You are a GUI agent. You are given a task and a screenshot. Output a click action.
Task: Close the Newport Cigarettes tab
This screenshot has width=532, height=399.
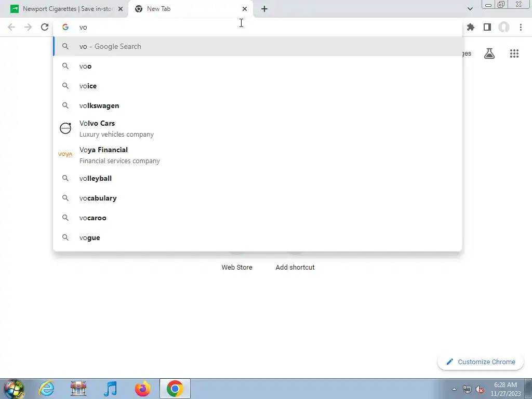pyautogui.click(x=121, y=9)
